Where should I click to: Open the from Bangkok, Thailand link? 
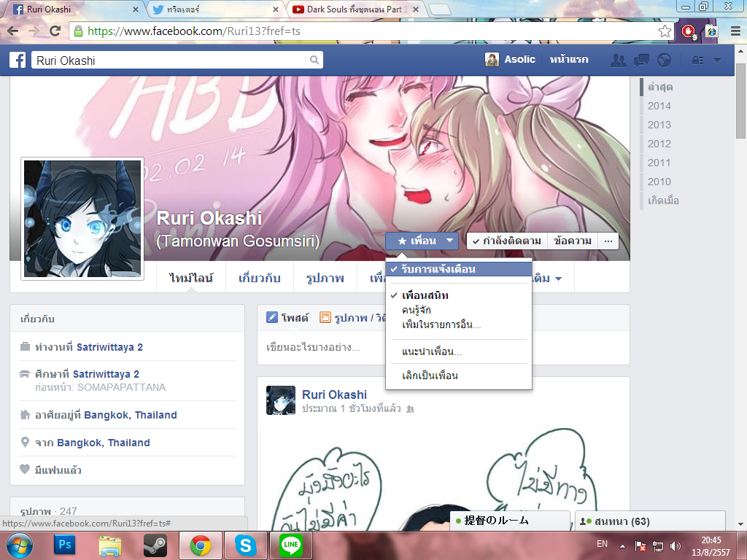point(104,443)
